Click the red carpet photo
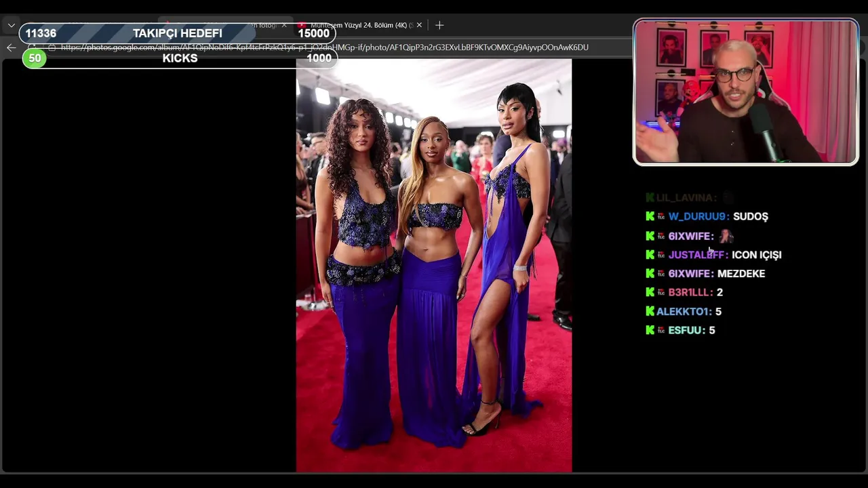 click(434, 265)
